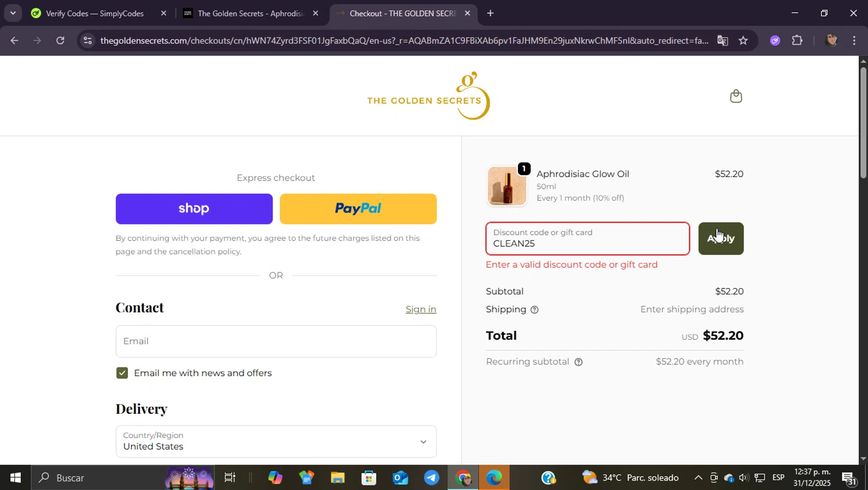Close the Verify Codes — SimplyCodes tab
Image resolution: width=868 pixels, height=490 pixels.
pyautogui.click(x=164, y=13)
